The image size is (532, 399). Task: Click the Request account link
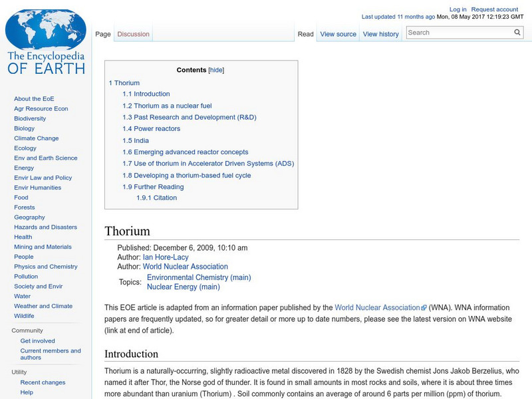[x=494, y=9]
